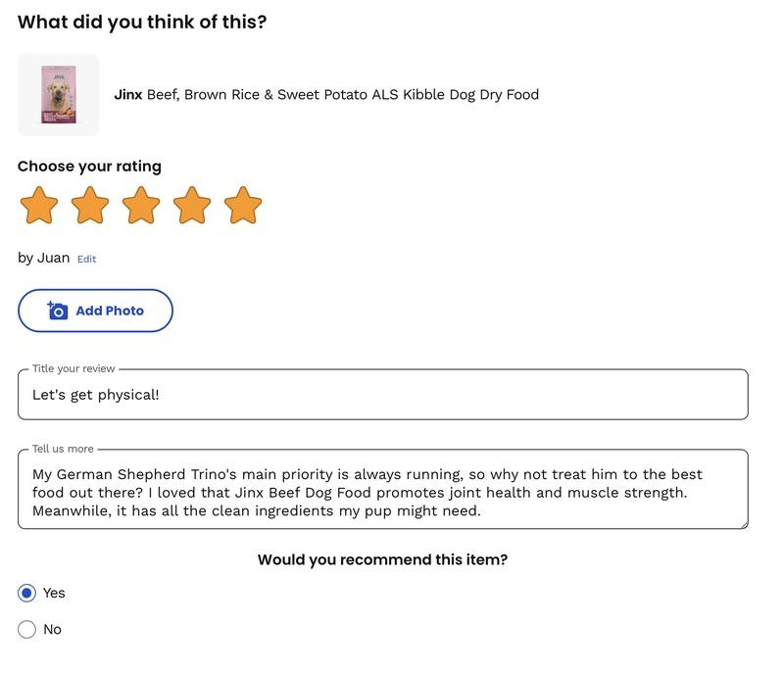Click into the Tell us more textarea
The width and height of the screenshot is (784, 675).
[x=382, y=492]
